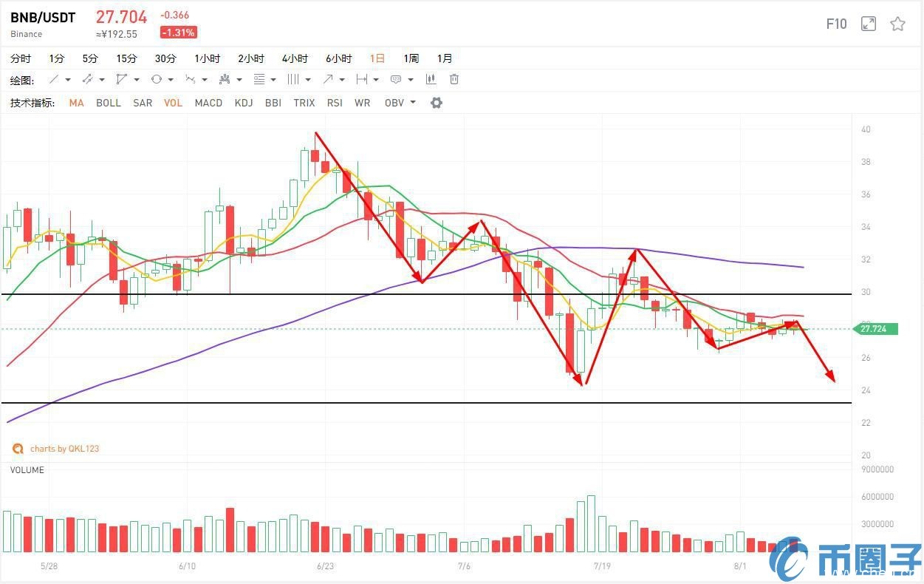Select the circle shape drawing tool
This screenshot has height=584, width=924.
pyautogui.click(x=157, y=79)
